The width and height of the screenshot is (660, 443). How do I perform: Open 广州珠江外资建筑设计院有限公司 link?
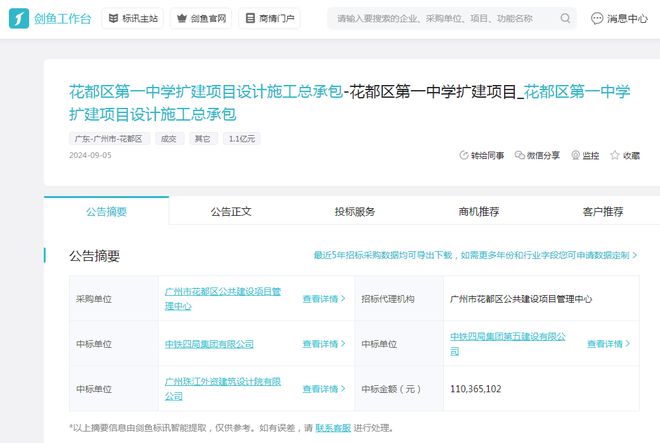(x=223, y=389)
